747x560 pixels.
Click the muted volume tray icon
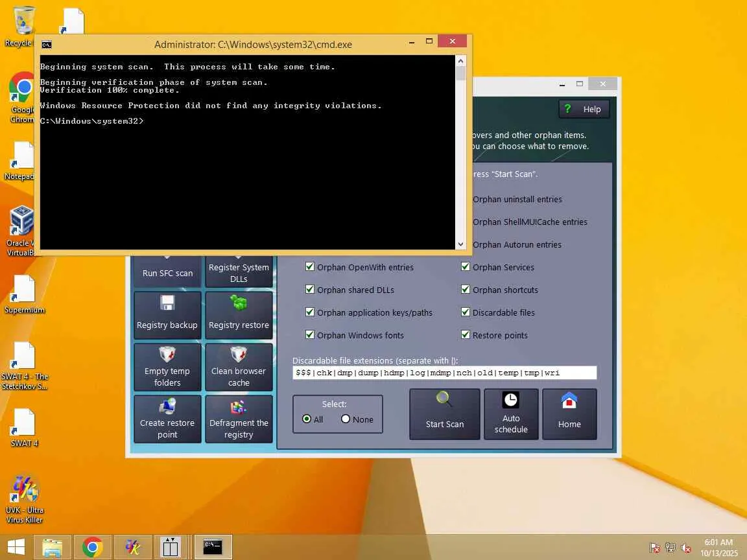(x=686, y=548)
